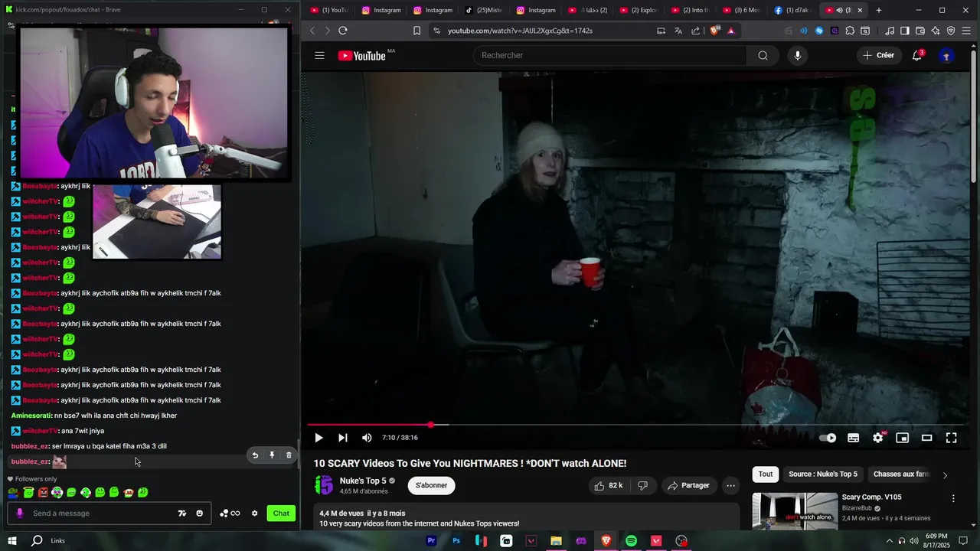Switch to the TikTok (25)Miste tab

coord(484,10)
